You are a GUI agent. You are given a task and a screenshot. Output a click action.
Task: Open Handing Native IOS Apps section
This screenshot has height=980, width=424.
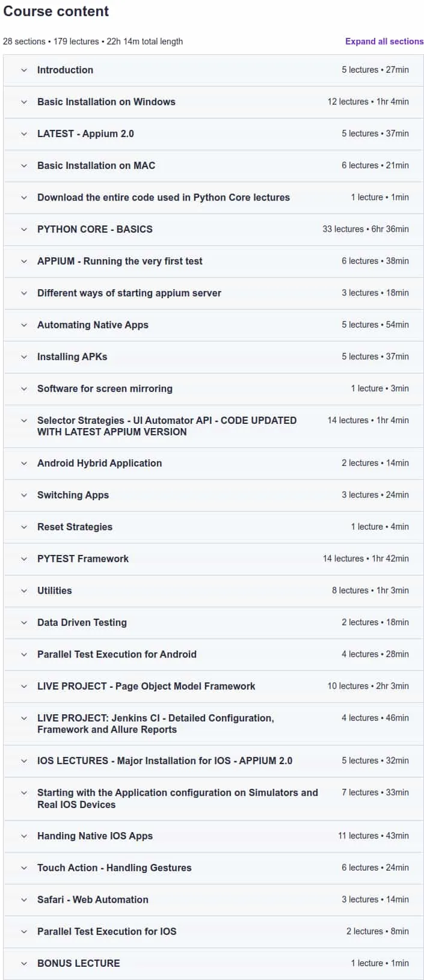click(214, 836)
